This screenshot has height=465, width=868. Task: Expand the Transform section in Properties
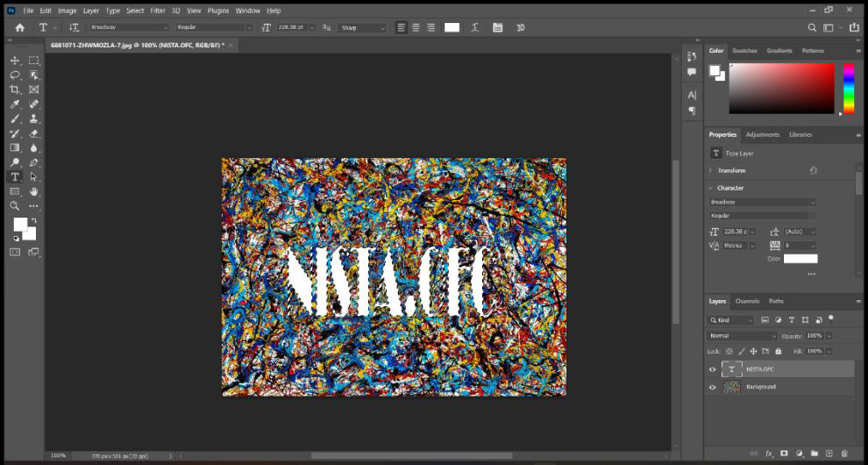pos(711,171)
